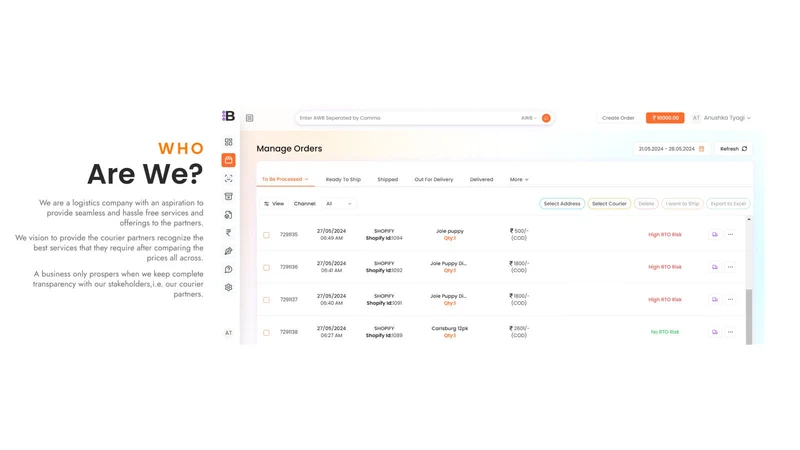
Task: Switch to the Shipped tab
Action: 388,180
